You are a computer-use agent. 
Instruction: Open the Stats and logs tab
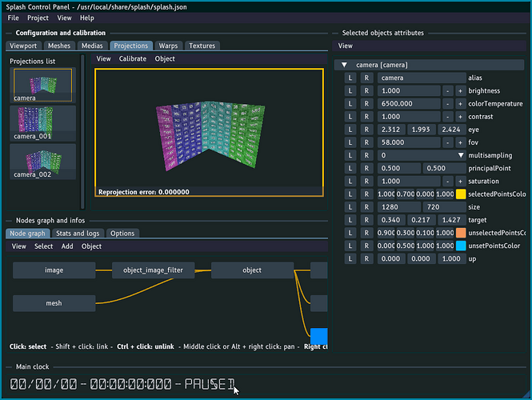point(78,233)
